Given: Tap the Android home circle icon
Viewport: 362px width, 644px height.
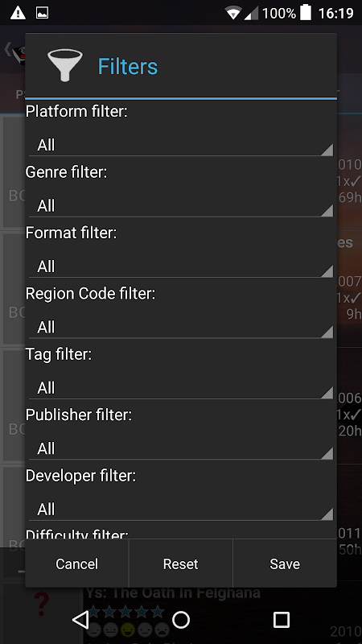Looking at the screenshot, I should [181, 620].
